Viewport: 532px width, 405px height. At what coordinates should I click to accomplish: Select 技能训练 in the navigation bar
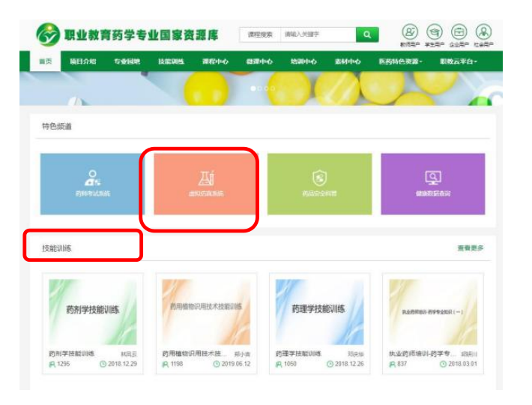(x=171, y=61)
